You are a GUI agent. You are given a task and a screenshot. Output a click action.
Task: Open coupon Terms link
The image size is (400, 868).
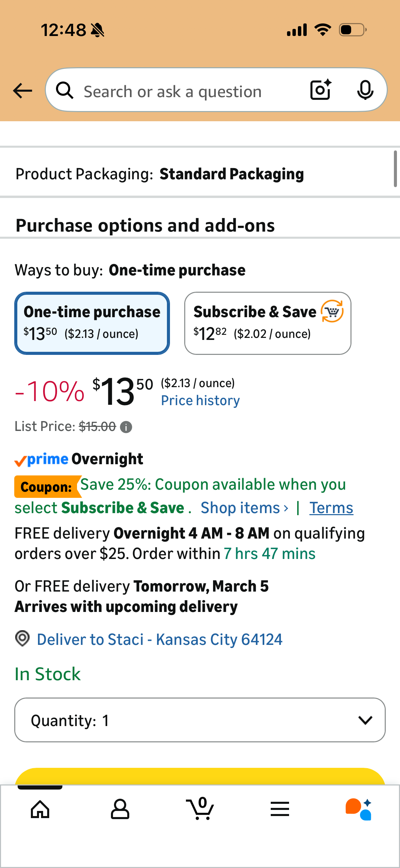[331, 508]
